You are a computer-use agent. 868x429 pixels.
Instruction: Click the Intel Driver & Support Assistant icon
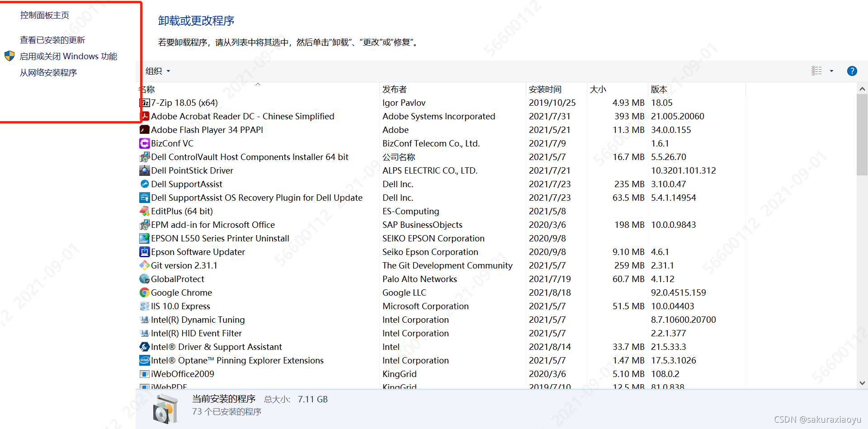click(x=145, y=347)
